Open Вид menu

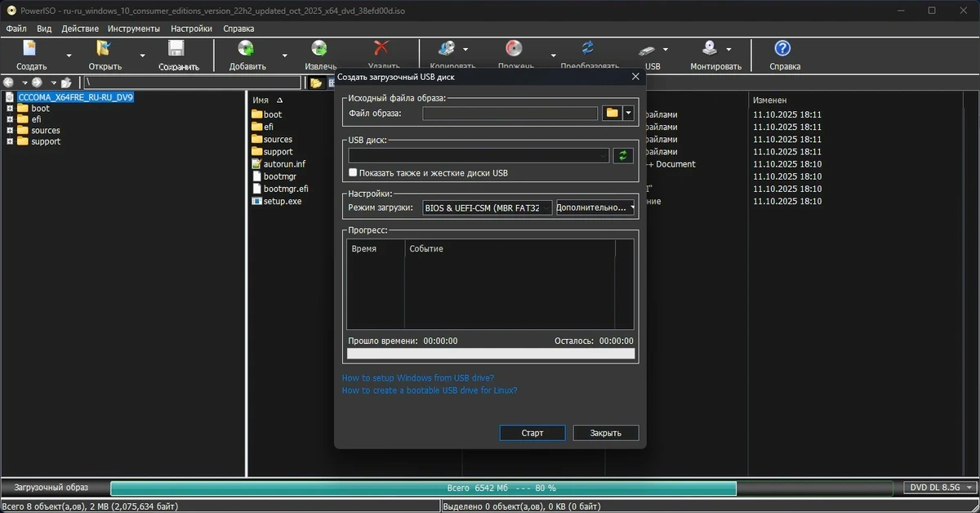pos(44,28)
